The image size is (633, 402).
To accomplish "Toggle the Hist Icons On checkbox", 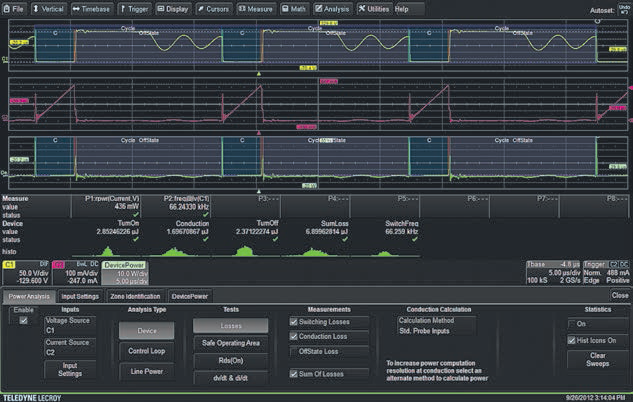I will (x=572, y=340).
